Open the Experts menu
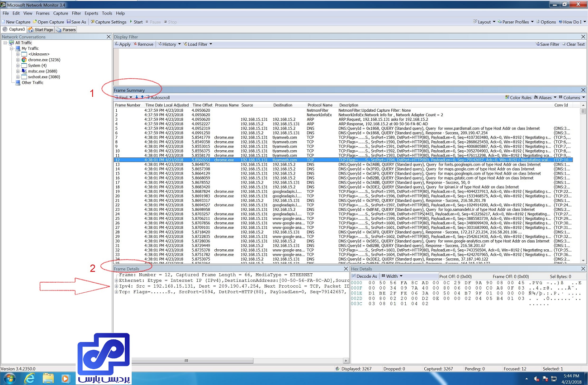The image size is (588, 385). click(x=91, y=14)
